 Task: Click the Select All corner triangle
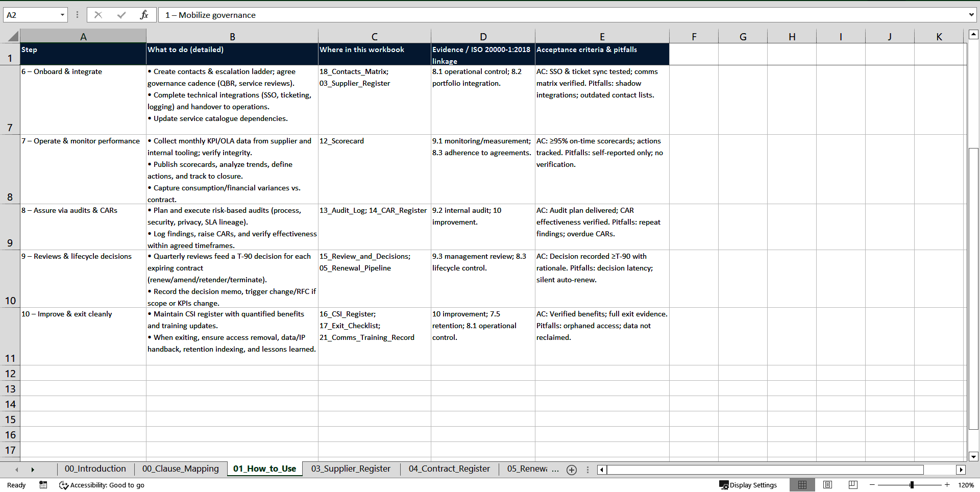pyautogui.click(x=12, y=36)
